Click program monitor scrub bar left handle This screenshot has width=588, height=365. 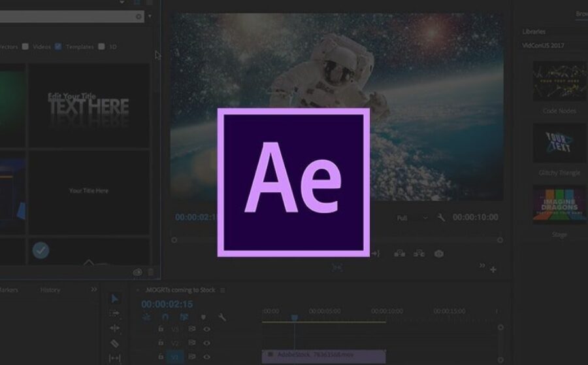pos(174,240)
